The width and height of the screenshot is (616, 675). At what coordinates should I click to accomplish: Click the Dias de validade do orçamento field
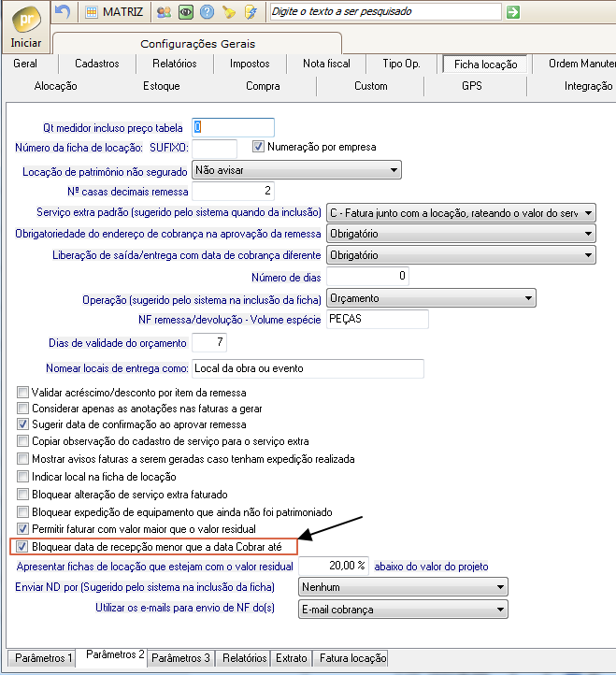pyautogui.click(x=209, y=343)
